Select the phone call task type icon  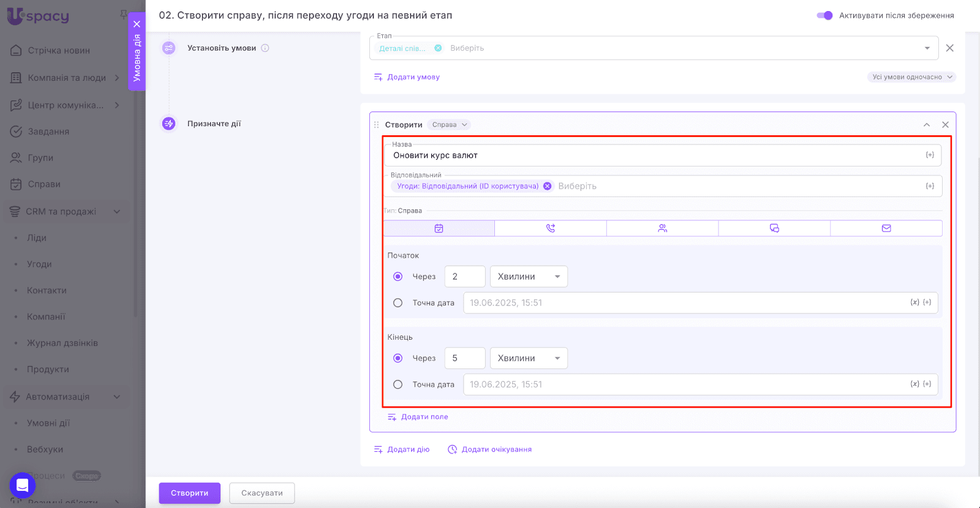point(550,228)
